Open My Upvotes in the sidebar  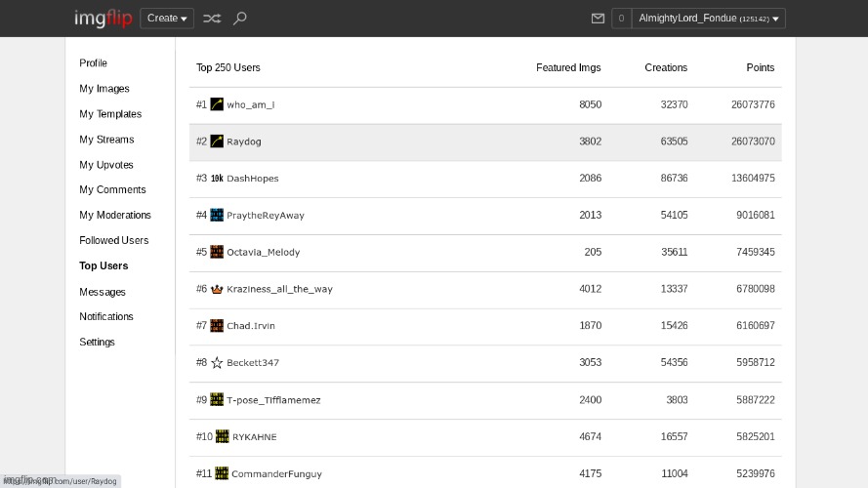pos(105,165)
